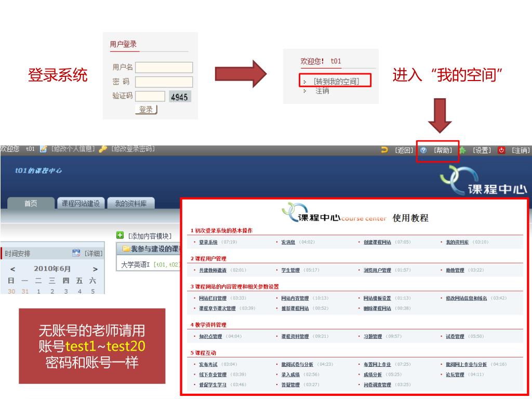Click inside the 密码 input field
This screenshot has height=399, width=532.
tap(164, 82)
